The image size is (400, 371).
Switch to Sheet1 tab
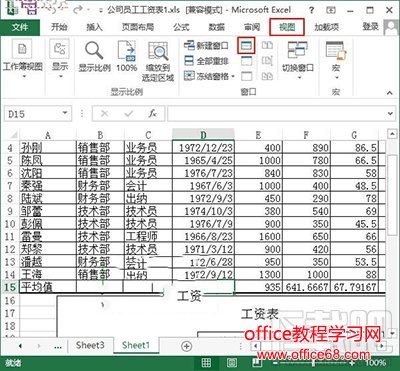pos(136,345)
